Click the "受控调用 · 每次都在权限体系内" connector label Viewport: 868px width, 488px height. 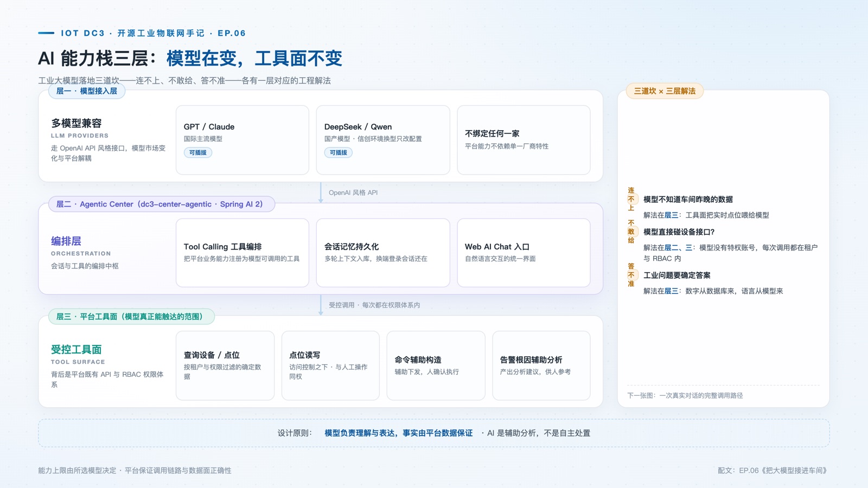[x=374, y=305]
